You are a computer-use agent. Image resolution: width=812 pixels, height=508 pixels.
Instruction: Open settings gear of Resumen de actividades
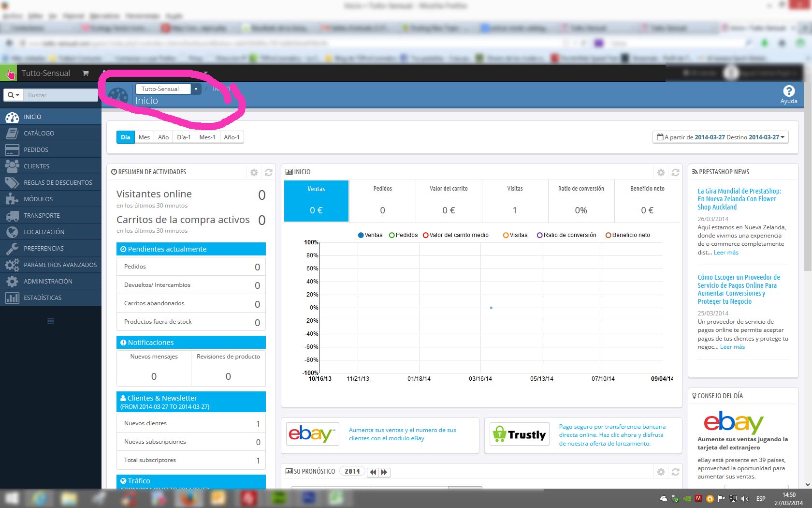pos(254,172)
